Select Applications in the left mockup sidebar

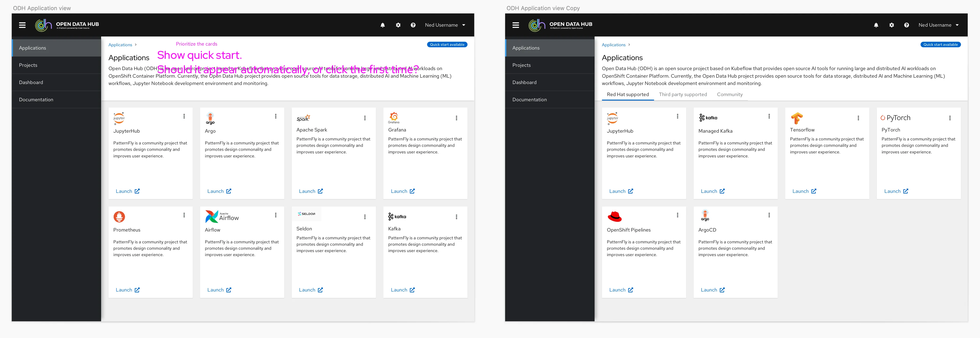(56, 48)
